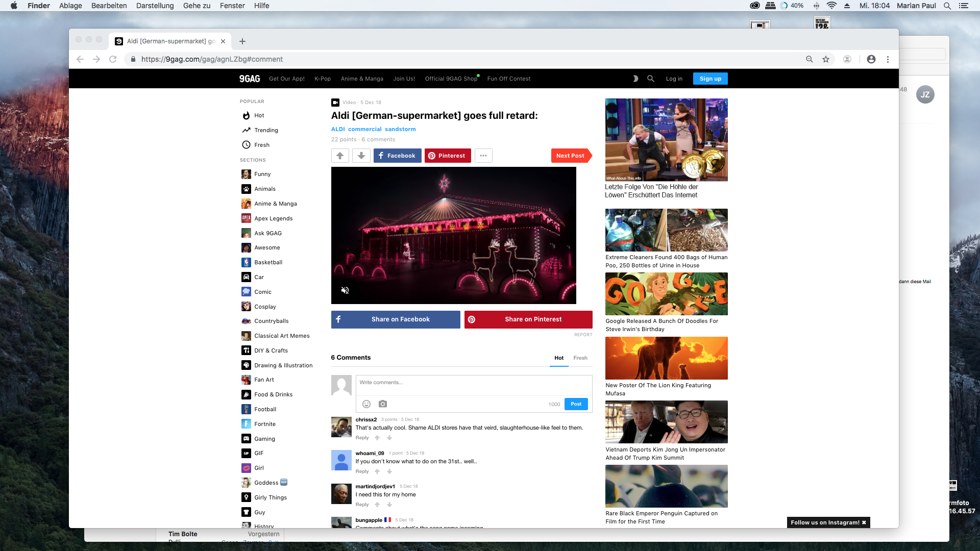The width and height of the screenshot is (980, 551).
Task: Upvote whoami_09's comment
Action: tap(377, 471)
